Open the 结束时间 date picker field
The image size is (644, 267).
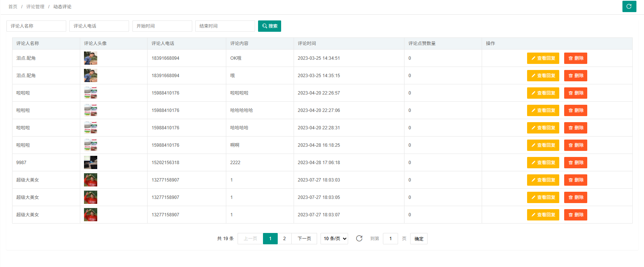(225, 26)
